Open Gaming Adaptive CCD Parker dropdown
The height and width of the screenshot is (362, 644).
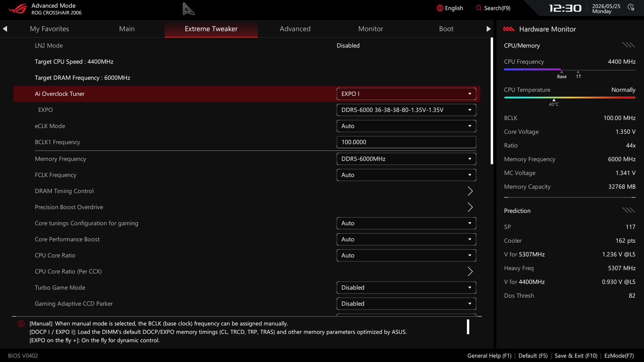click(x=406, y=304)
